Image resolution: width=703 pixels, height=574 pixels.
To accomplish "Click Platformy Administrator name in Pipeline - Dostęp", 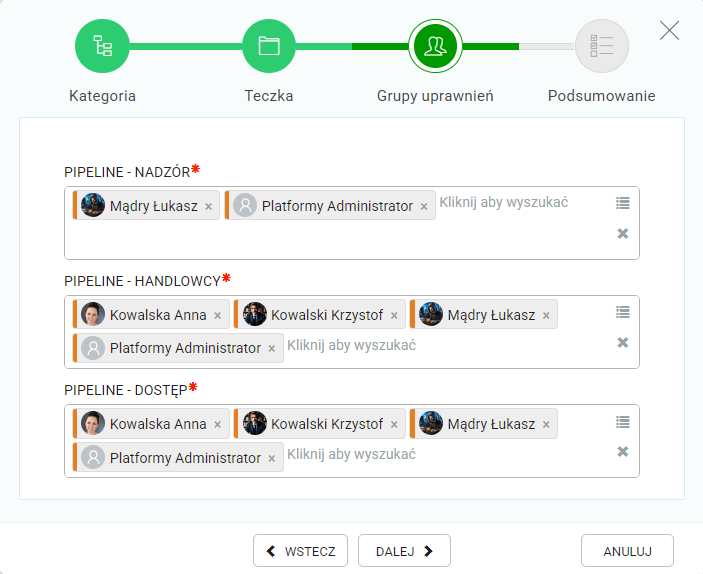I will [x=186, y=458].
